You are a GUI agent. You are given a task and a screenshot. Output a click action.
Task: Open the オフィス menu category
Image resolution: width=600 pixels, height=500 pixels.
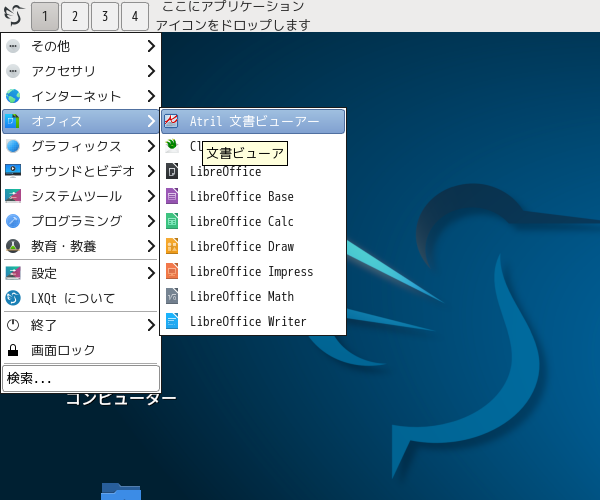coord(80,121)
